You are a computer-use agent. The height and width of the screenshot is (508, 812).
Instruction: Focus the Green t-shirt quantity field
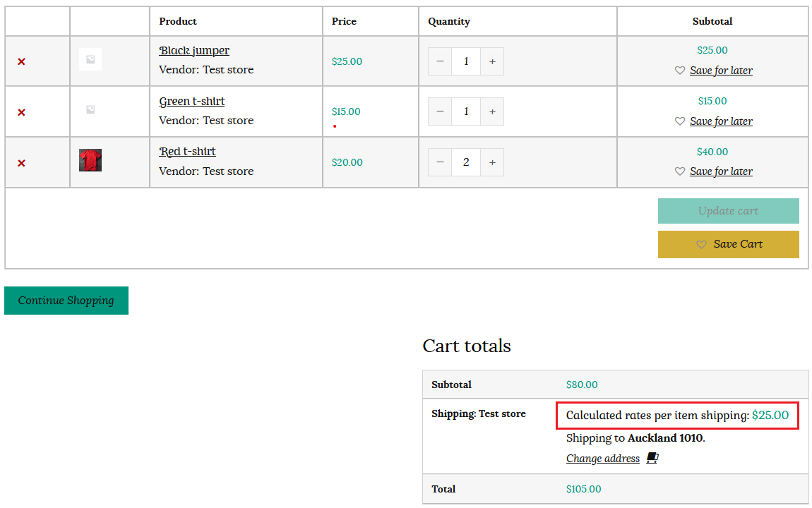466,111
